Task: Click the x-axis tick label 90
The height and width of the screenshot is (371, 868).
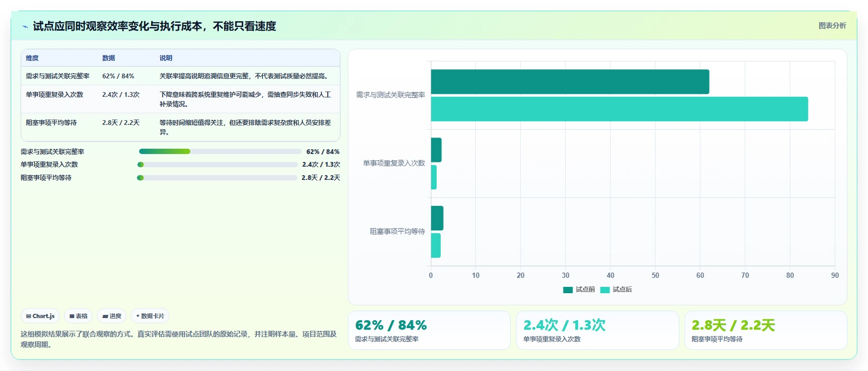Action: 835,275
